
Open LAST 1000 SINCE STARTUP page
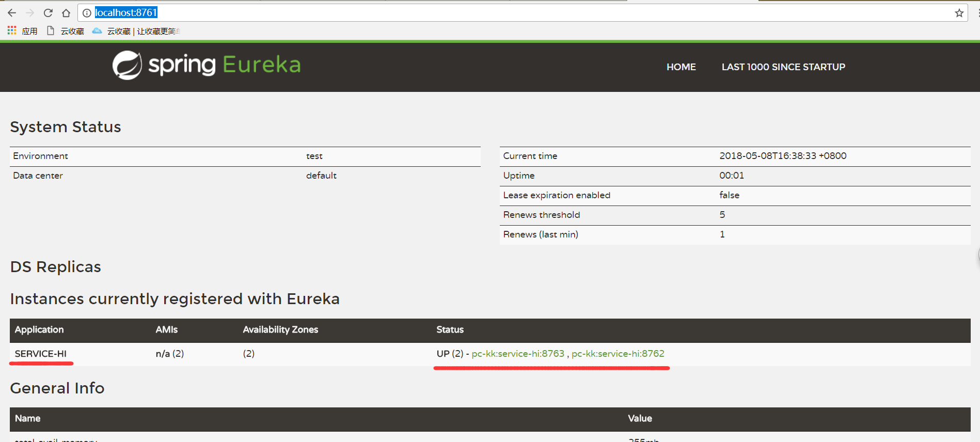pos(783,67)
